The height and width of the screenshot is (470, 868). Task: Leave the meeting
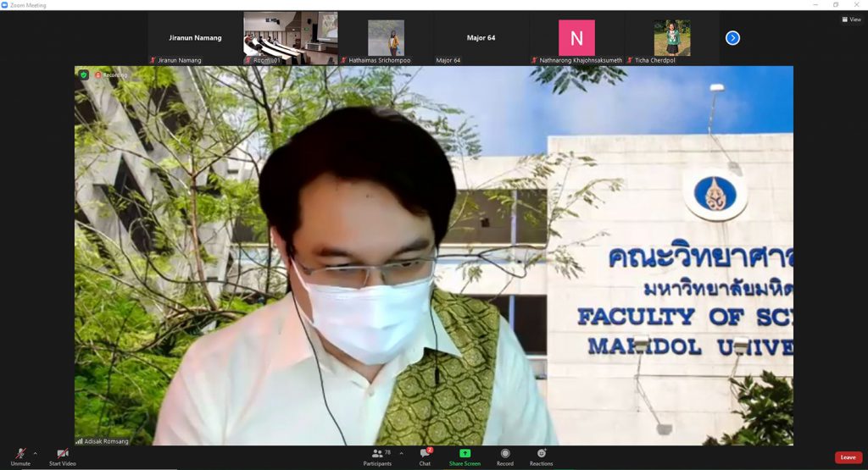coord(848,457)
